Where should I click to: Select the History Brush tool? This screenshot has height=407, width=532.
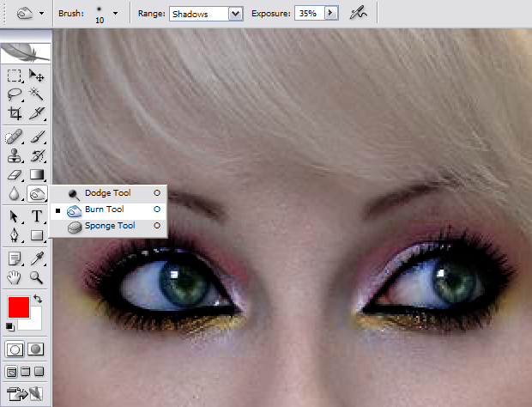coord(36,155)
